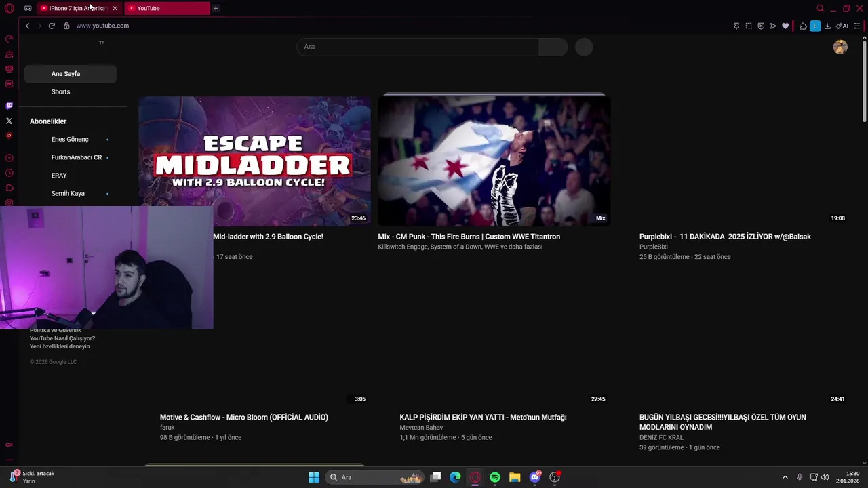Open the Mevtcan Bahav channel link

[x=421, y=428]
